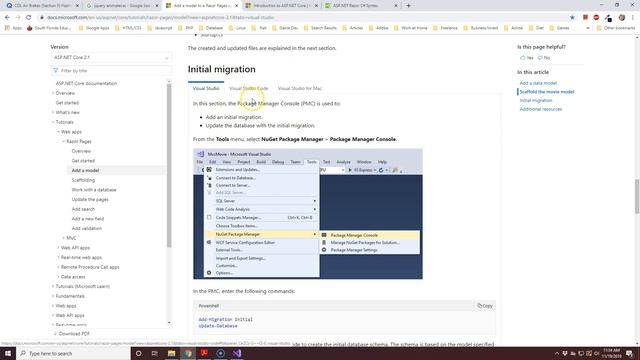Jump to Add a data model section
The height and width of the screenshot is (360, 640).
click(x=538, y=83)
